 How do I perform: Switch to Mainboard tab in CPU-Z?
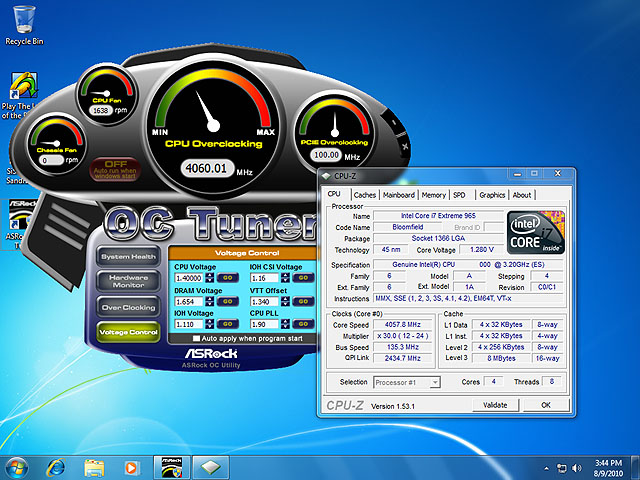point(399,195)
